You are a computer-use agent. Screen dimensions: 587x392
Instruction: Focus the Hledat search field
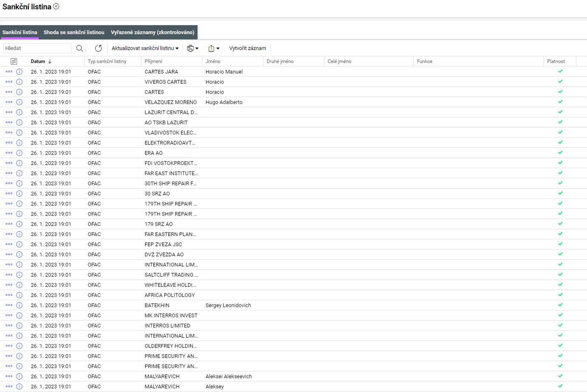37,48
